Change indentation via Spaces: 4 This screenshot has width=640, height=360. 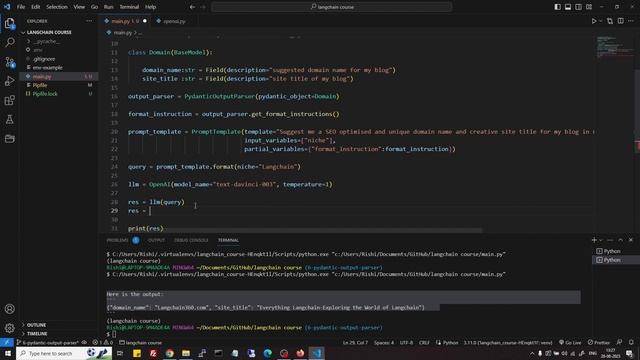click(x=384, y=342)
